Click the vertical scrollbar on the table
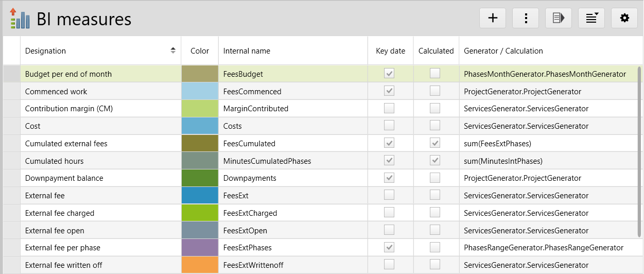The image size is (644, 274). pyautogui.click(x=640, y=149)
